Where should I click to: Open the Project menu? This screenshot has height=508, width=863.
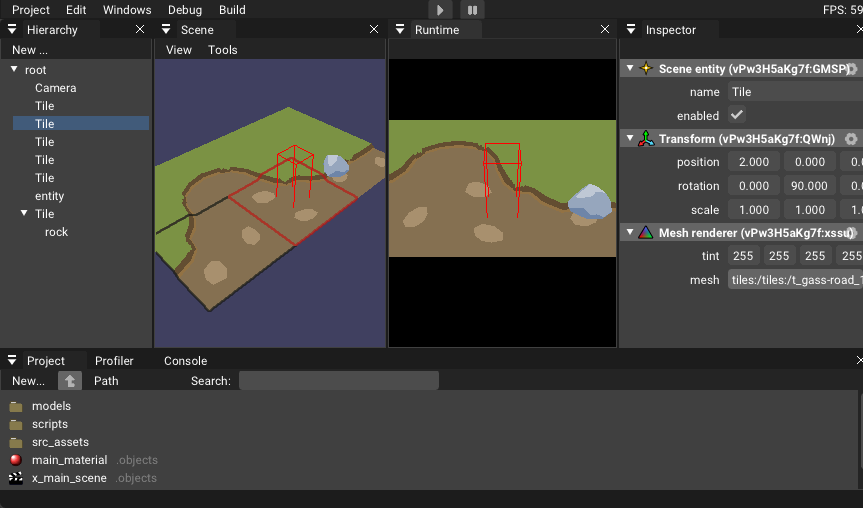point(31,10)
